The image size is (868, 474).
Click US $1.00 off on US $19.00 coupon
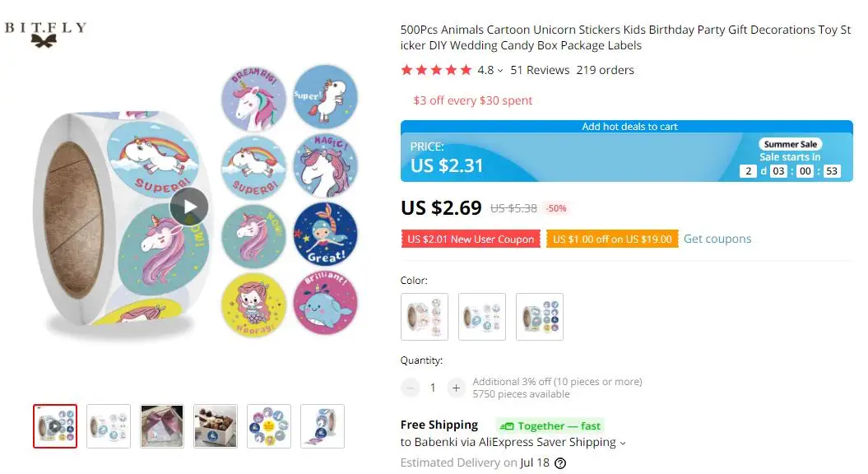coord(612,239)
